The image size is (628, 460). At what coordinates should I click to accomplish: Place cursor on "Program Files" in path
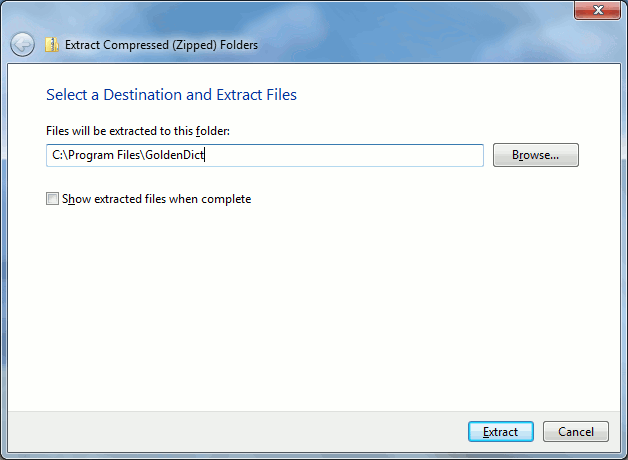[104, 155]
